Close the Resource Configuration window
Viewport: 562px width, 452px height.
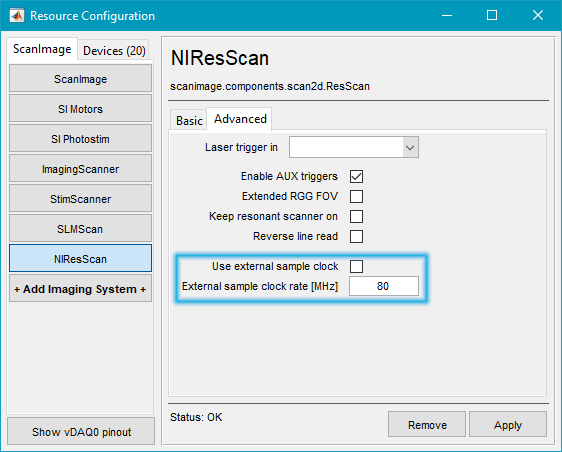click(538, 15)
